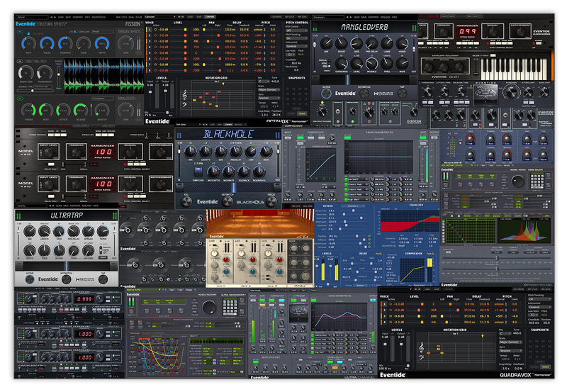Open the Octavox preset name dropdown
The width and height of the screenshot is (567, 392).
click(160, 17)
